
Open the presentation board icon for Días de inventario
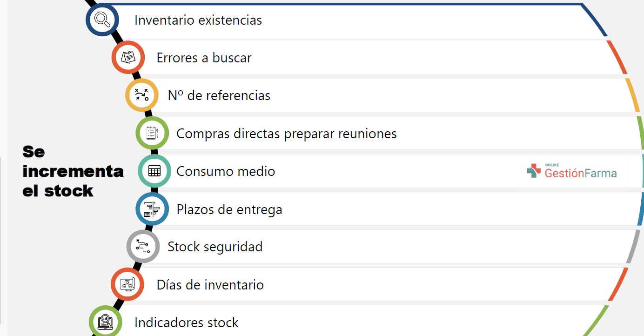coord(127,284)
